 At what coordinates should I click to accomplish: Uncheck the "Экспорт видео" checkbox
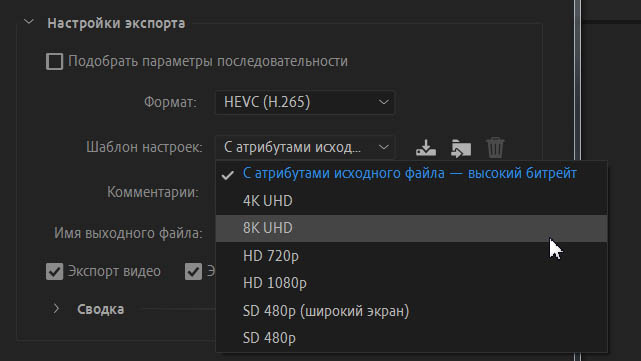[54, 271]
